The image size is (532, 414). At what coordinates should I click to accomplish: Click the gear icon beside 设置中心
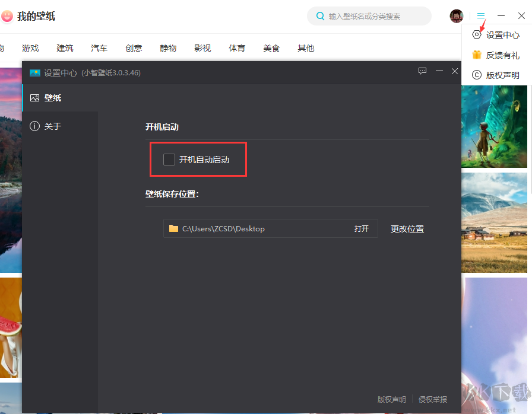coord(476,34)
